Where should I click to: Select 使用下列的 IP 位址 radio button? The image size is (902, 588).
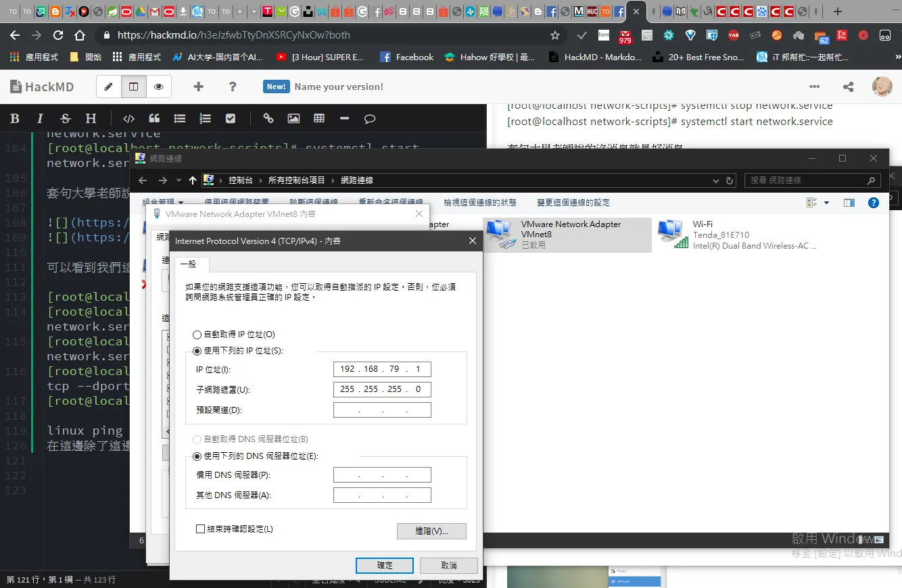pyautogui.click(x=197, y=351)
